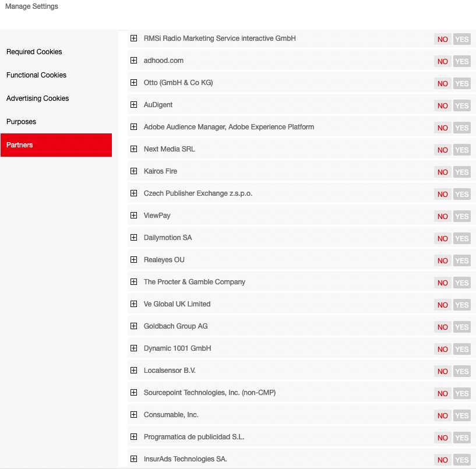Enable YES for The Procter & Gamble Company
Screen dimensions: 476x469
(x=461, y=283)
